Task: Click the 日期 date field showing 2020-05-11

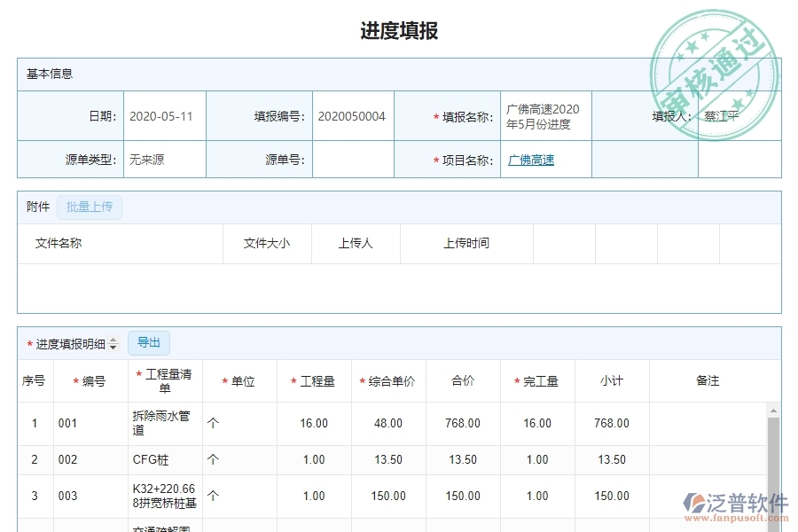Action: click(163, 115)
